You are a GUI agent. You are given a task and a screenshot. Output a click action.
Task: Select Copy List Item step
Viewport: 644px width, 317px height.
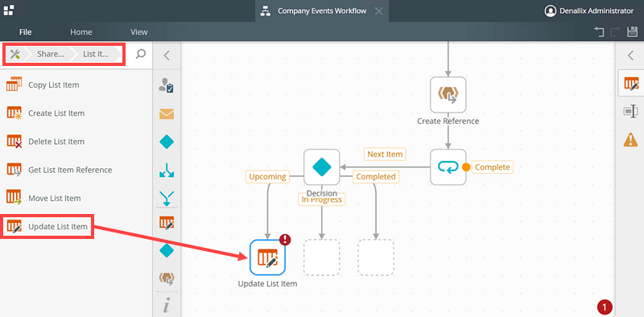(76, 85)
